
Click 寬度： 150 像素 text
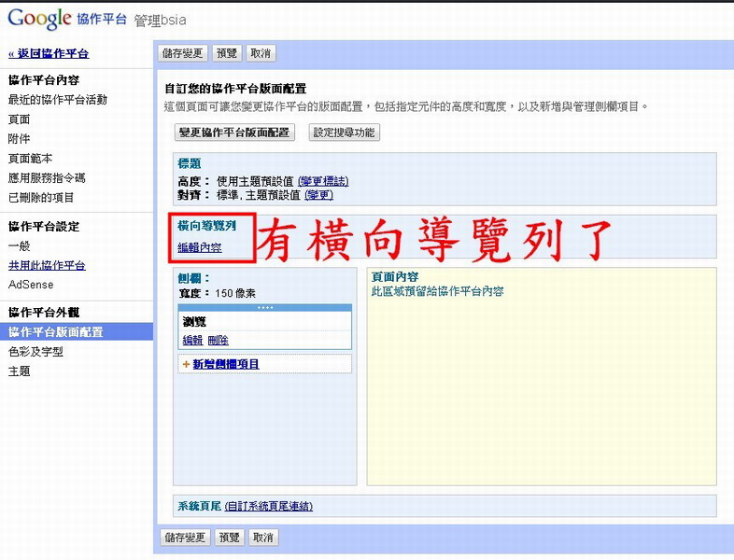pos(217,293)
